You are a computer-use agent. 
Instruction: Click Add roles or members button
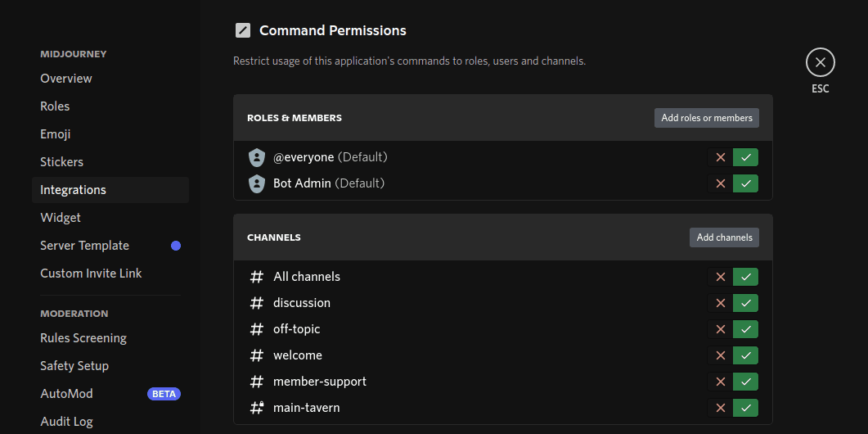[x=707, y=118]
